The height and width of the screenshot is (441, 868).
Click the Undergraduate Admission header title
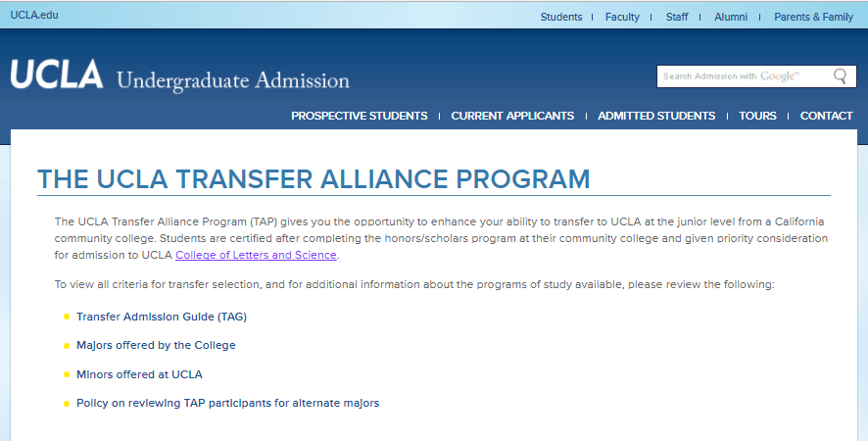coord(232,80)
